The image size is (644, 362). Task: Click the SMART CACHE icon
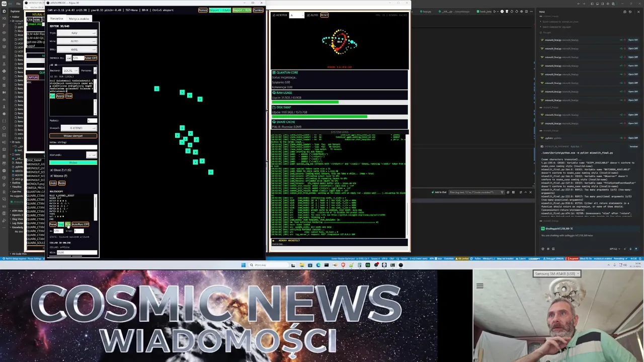tap(274, 122)
